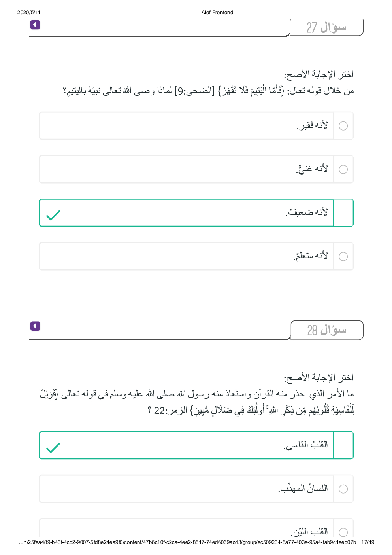Open the سؤال 27 tab label
Image resolution: width=392 pixels, height=555 pixels.
[326, 27]
